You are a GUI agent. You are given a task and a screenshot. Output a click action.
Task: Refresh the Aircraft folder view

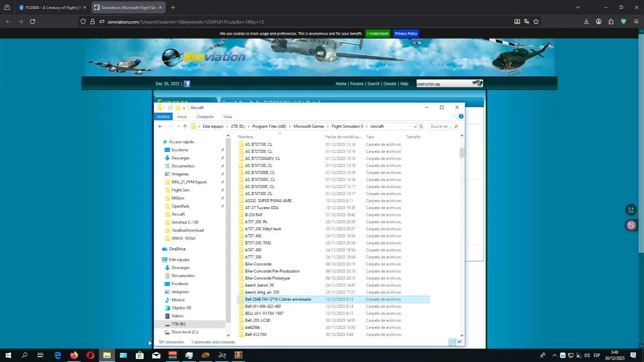point(421,126)
